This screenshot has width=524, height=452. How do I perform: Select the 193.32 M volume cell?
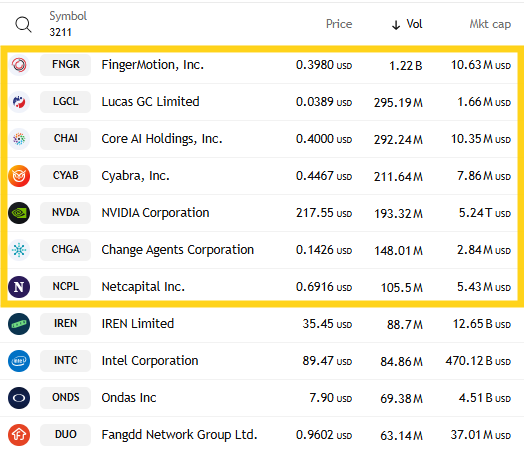[x=398, y=214]
